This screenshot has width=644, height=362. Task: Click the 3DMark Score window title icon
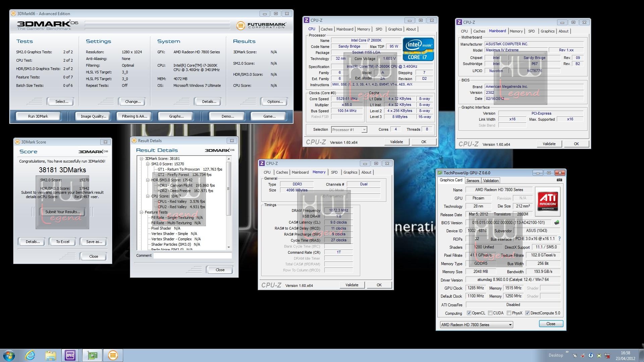(x=18, y=142)
